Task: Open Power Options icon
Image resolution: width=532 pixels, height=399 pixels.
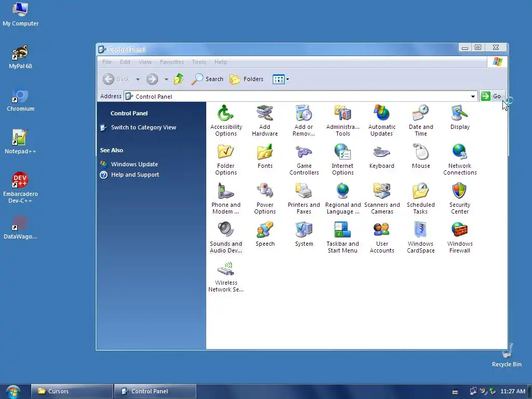Action: coord(265,198)
